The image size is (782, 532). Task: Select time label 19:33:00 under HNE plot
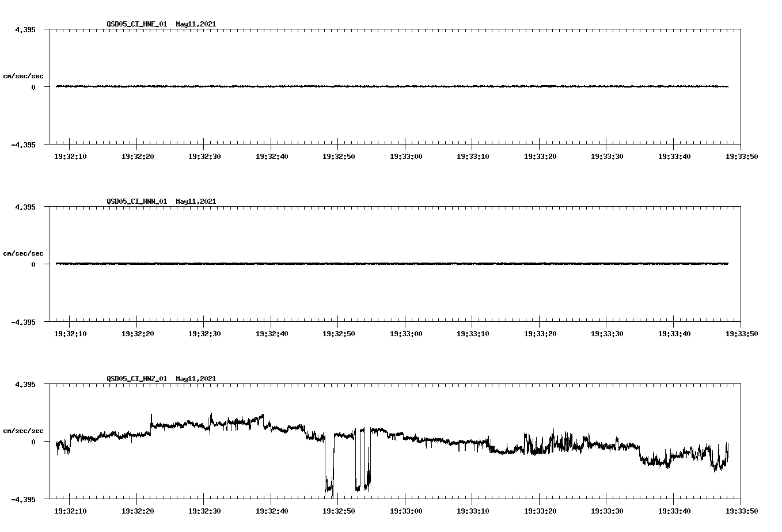point(406,157)
